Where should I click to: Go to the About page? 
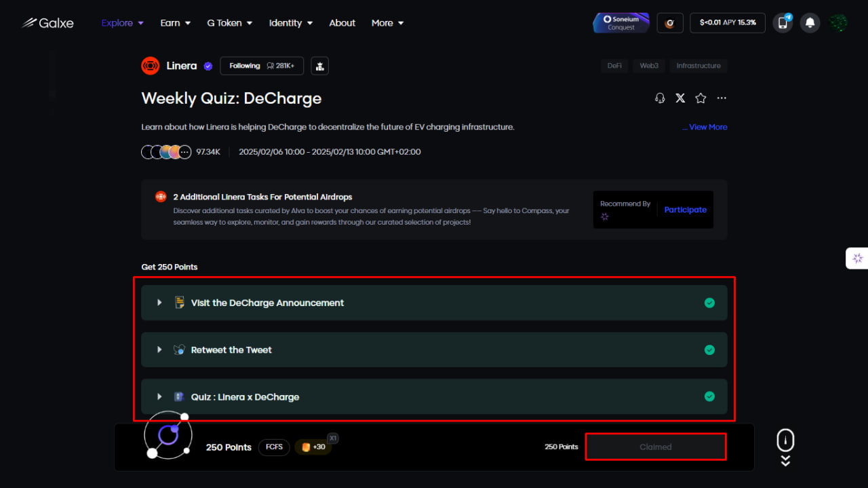click(x=342, y=23)
